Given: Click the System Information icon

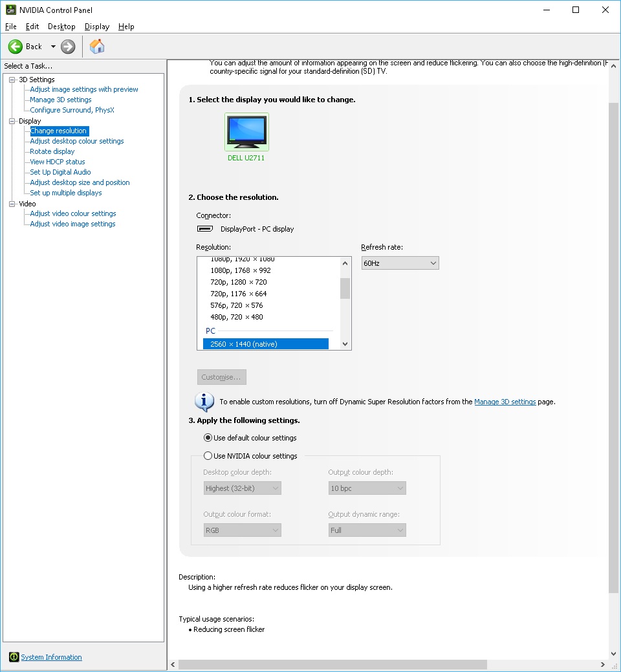Looking at the screenshot, I should pyautogui.click(x=14, y=656).
